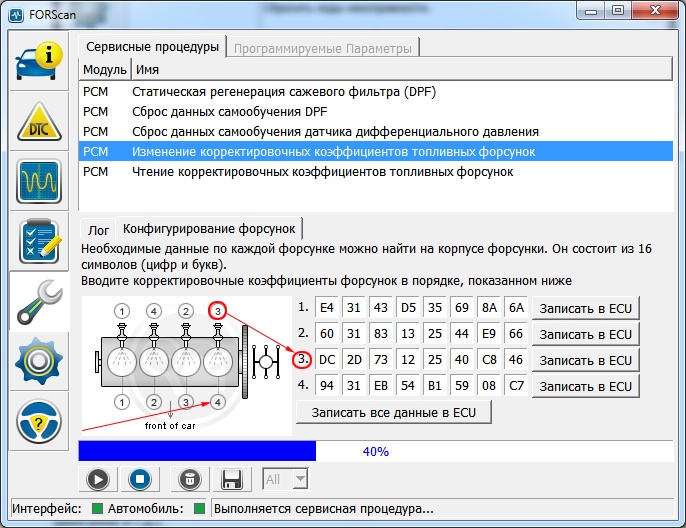The height and width of the screenshot is (528, 686).
Task: Select the Конфигурирование форсунок tab
Action: click(x=209, y=229)
